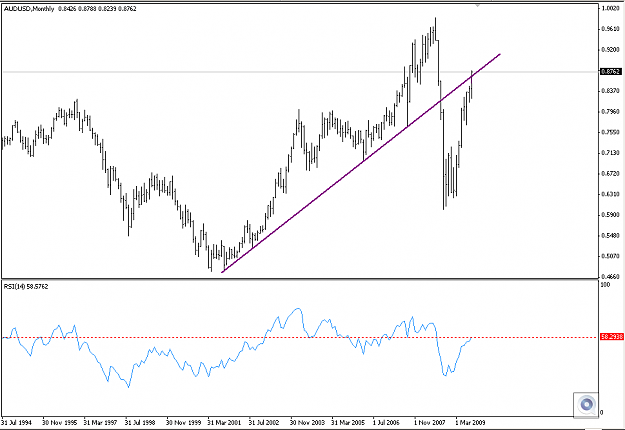Click the 0.7960 price axis label

[610, 111]
